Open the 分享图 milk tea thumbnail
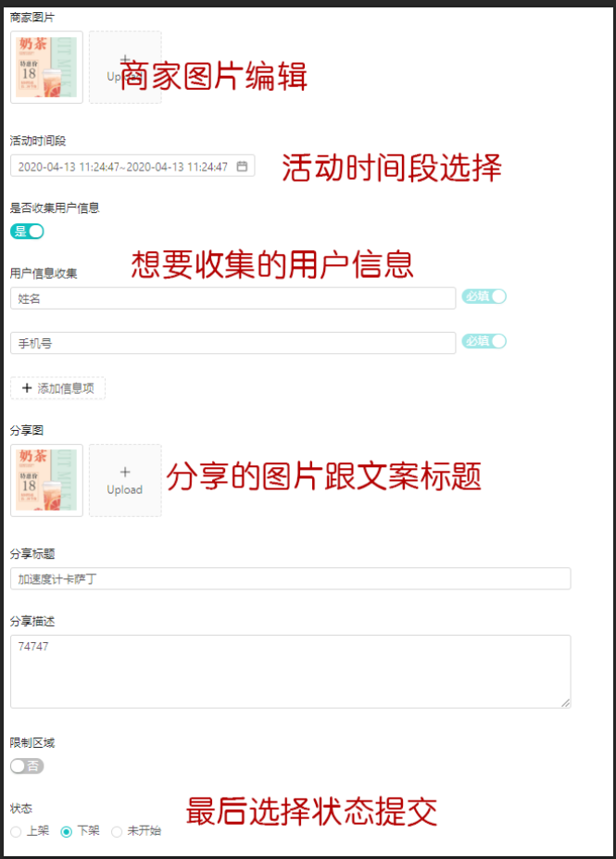The image size is (616, 859). point(46,480)
